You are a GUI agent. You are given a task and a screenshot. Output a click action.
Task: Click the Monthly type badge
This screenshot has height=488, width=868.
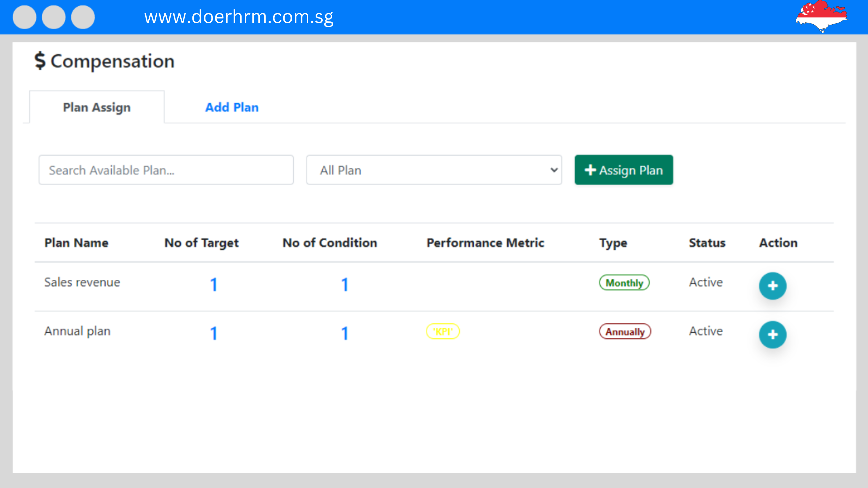pos(624,283)
